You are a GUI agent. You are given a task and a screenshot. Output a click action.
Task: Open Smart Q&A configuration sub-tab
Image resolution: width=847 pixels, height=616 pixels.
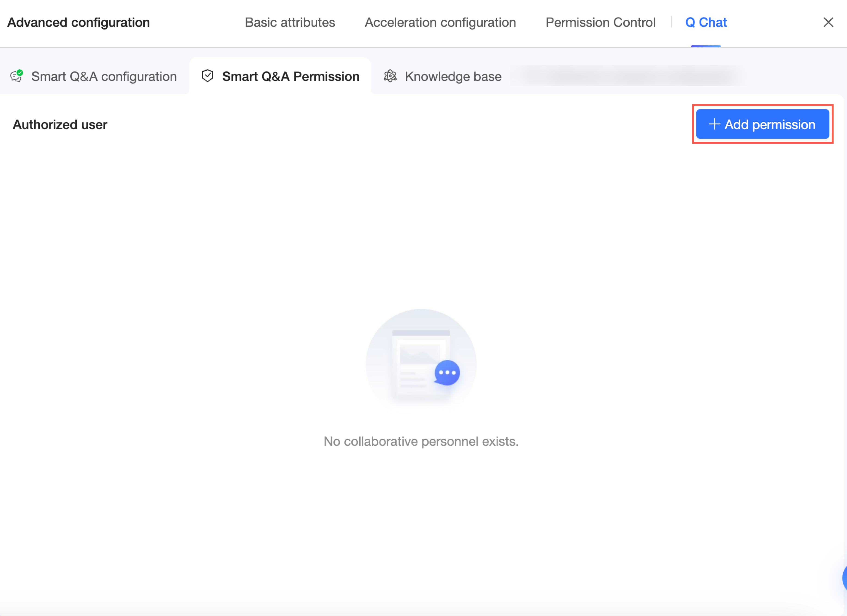pos(103,76)
